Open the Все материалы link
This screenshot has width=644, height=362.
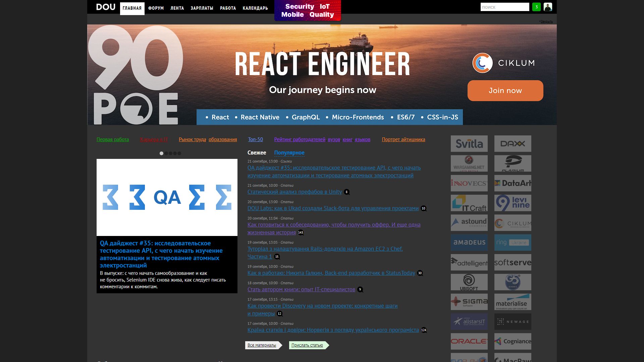coord(262,345)
